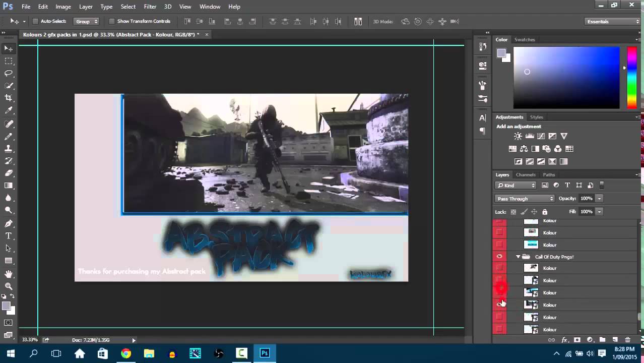Open the collapsed History panel icon
The image size is (644, 363).
(x=483, y=46)
